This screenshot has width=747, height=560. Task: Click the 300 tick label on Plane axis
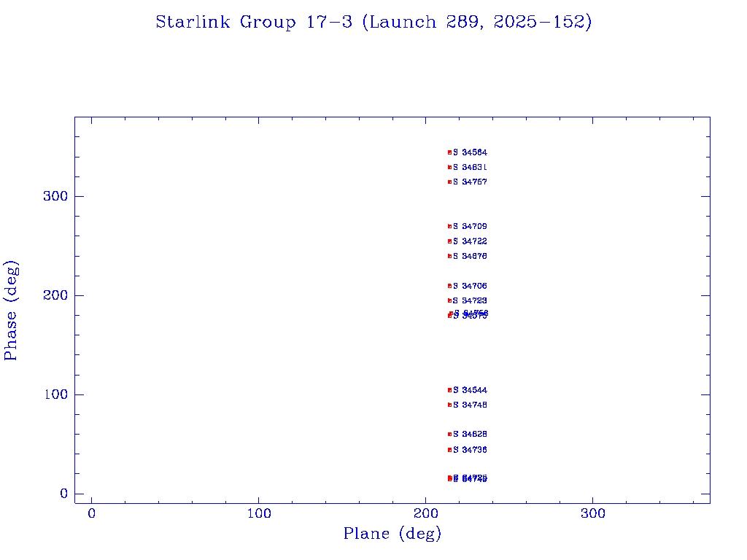(593, 514)
